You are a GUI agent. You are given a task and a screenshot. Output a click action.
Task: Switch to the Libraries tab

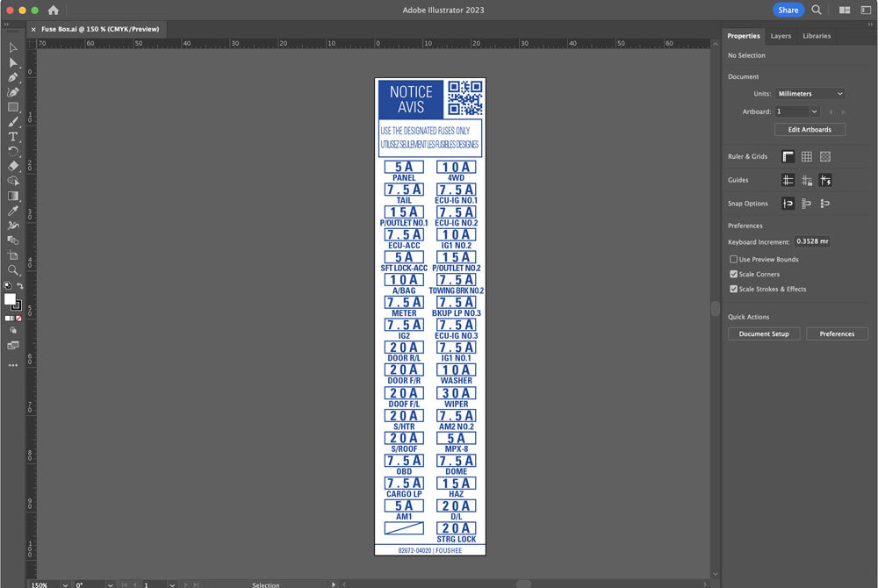(817, 36)
